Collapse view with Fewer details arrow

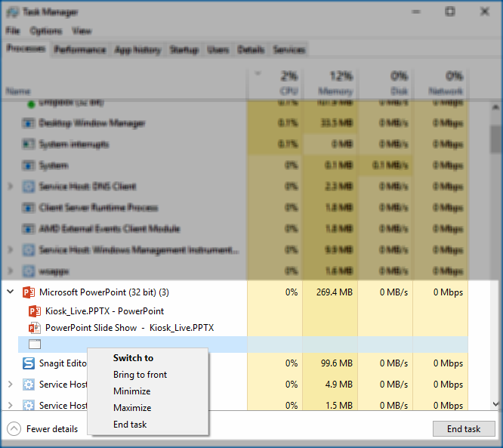coord(14,429)
